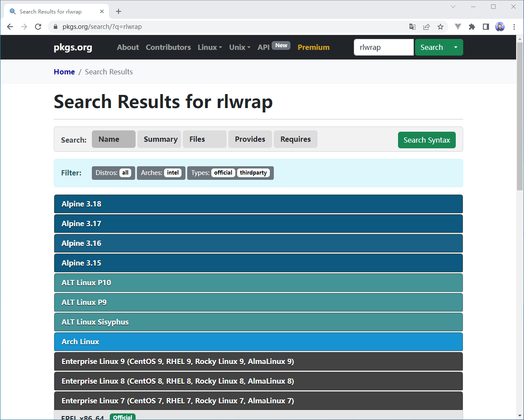Open the browser side panel
Viewport: 524px width, 420px height.
(x=486, y=27)
